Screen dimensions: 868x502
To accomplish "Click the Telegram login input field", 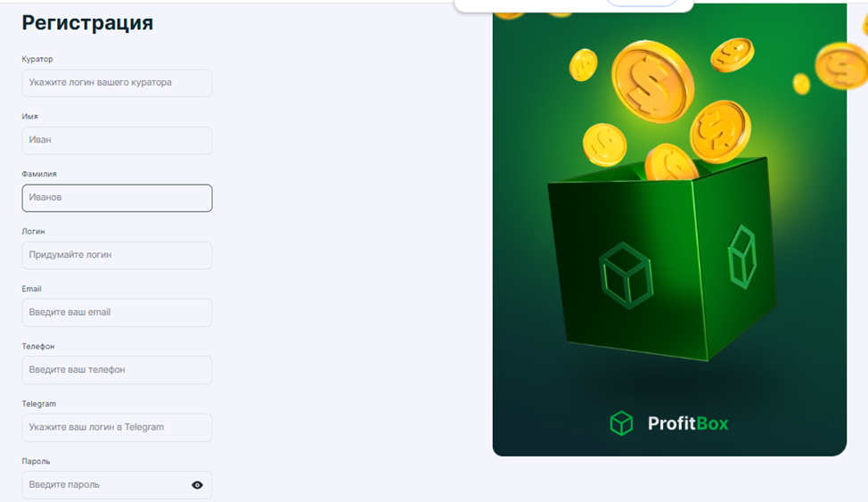I will point(117,427).
